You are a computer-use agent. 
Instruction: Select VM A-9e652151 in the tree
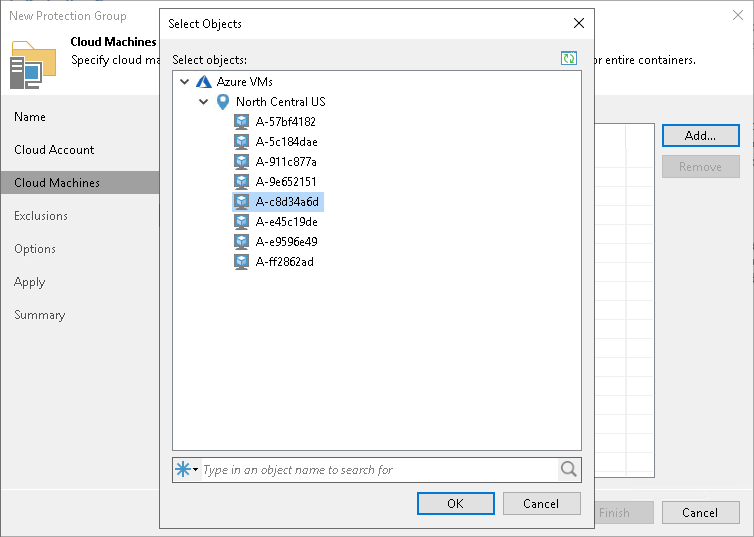(286, 182)
